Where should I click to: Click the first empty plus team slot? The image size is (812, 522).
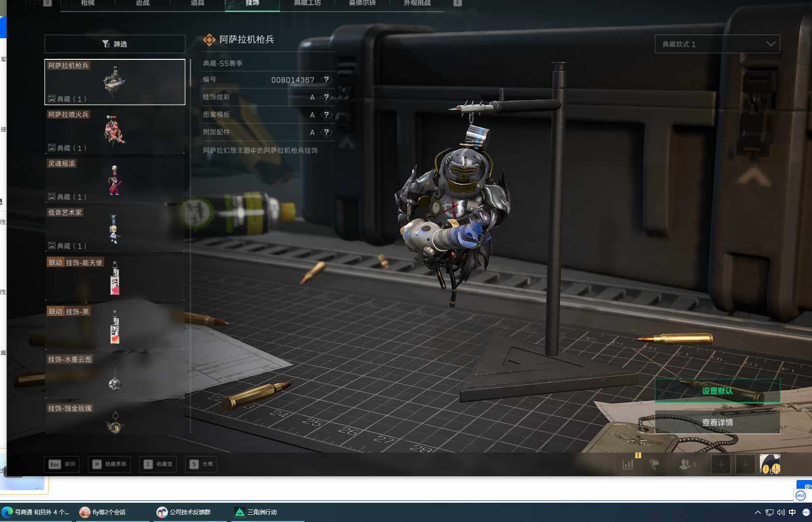click(x=721, y=465)
